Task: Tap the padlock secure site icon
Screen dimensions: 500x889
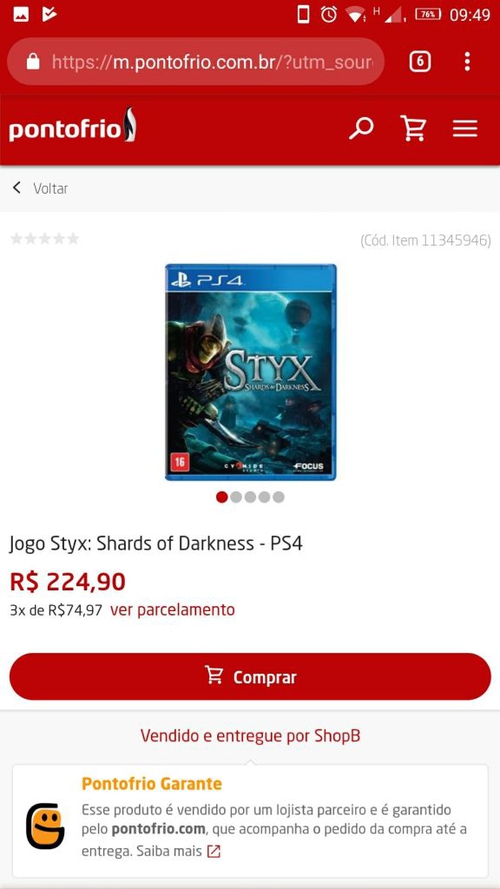Action: (x=33, y=61)
